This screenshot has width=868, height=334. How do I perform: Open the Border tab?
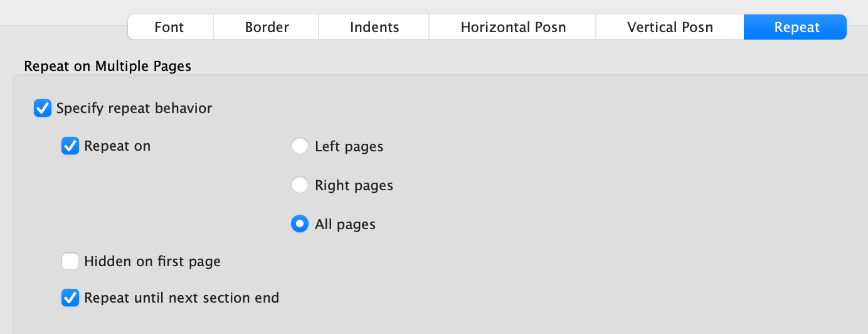pyautogui.click(x=267, y=28)
